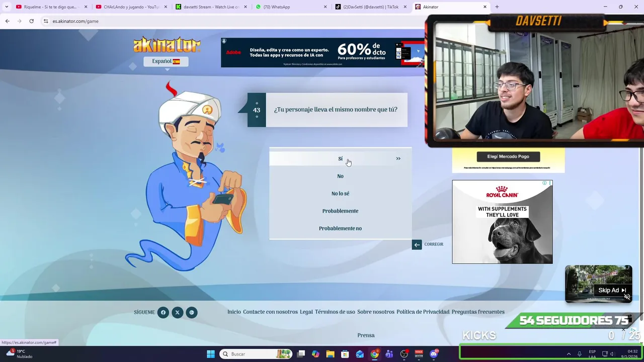The height and width of the screenshot is (362, 644).
Task: Switch to the Riquelme YouTube tab
Action: pos(50,7)
